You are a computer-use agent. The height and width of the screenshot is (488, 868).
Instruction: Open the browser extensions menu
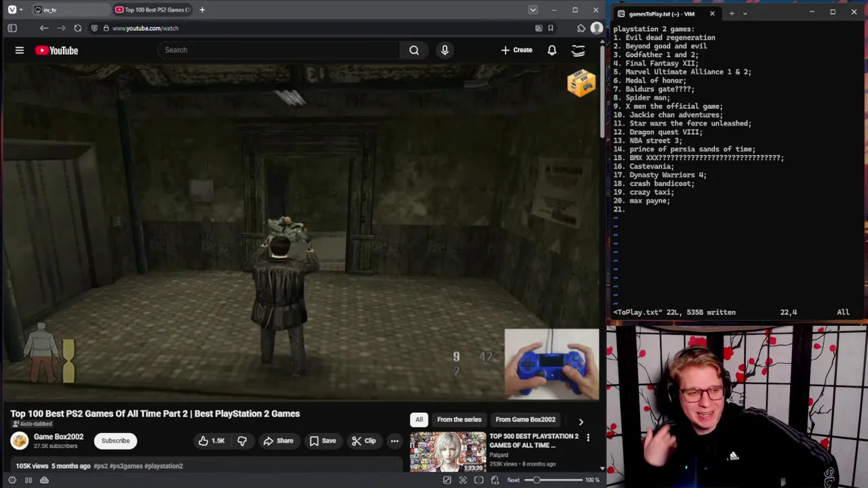pyautogui.click(x=581, y=28)
